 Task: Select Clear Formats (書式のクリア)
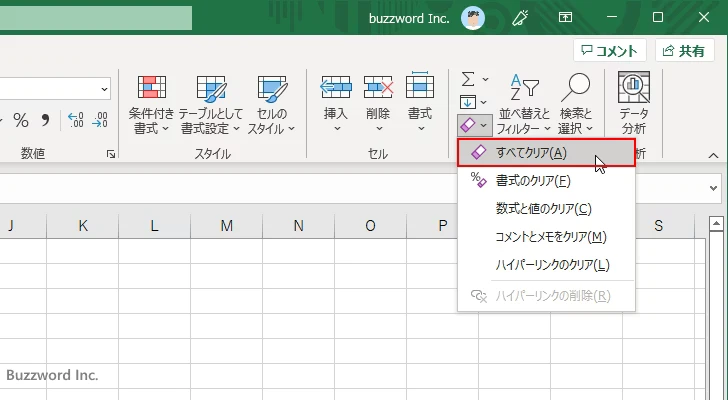pyautogui.click(x=533, y=181)
